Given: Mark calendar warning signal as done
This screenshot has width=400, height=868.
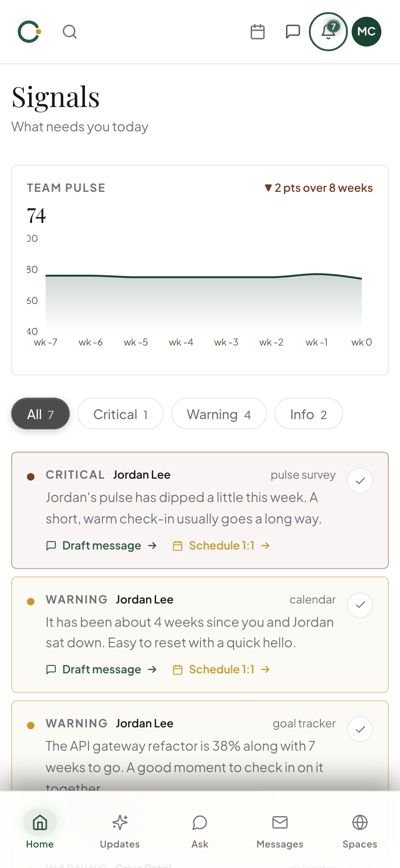Looking at the screenshot, I should click(360, 605).
